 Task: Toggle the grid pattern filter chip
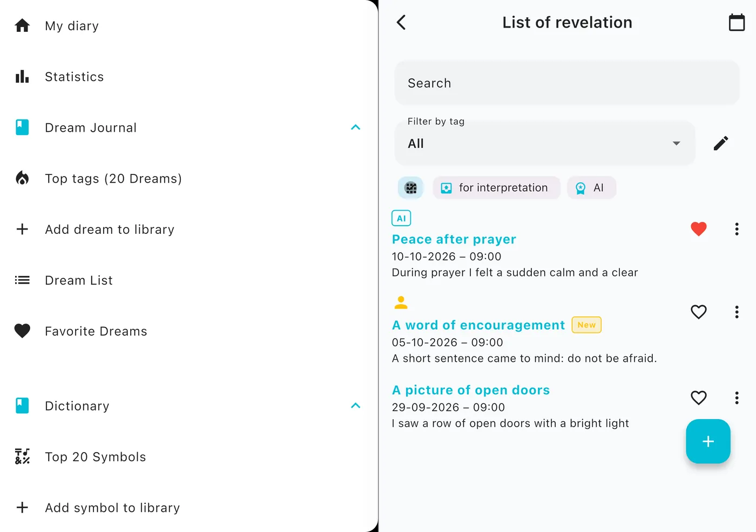[x=411, y=187]
